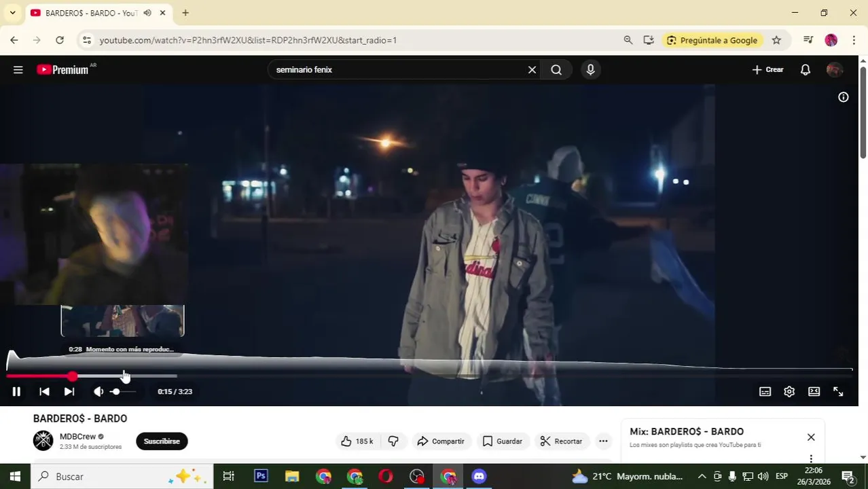
Task: Open the YouTube account avatar menu
Action: coord(834,69)
